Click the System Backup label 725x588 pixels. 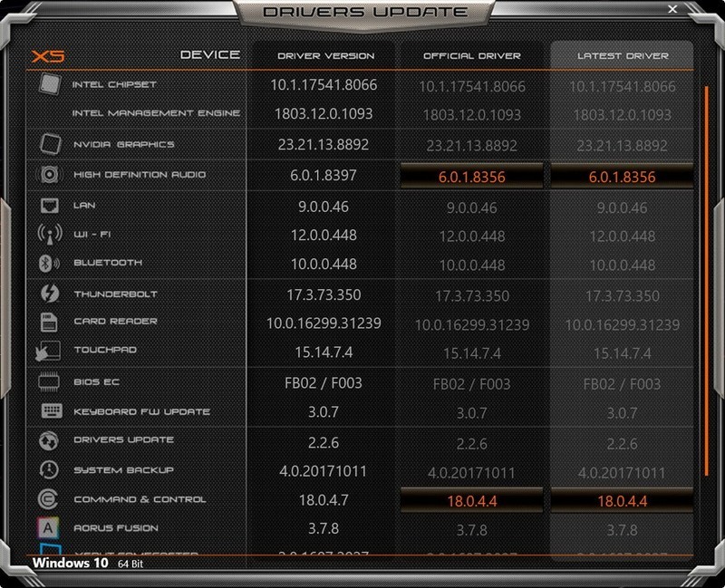[124, 470]
